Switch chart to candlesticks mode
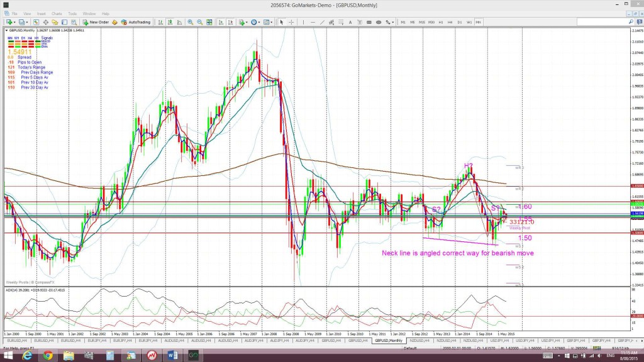Viewport: 644px width, 362px height. tap(170, 22)
